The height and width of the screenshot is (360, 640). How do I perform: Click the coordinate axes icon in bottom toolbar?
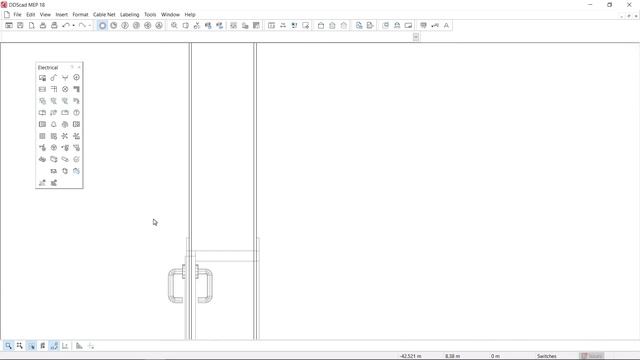(x=65, y=346)
